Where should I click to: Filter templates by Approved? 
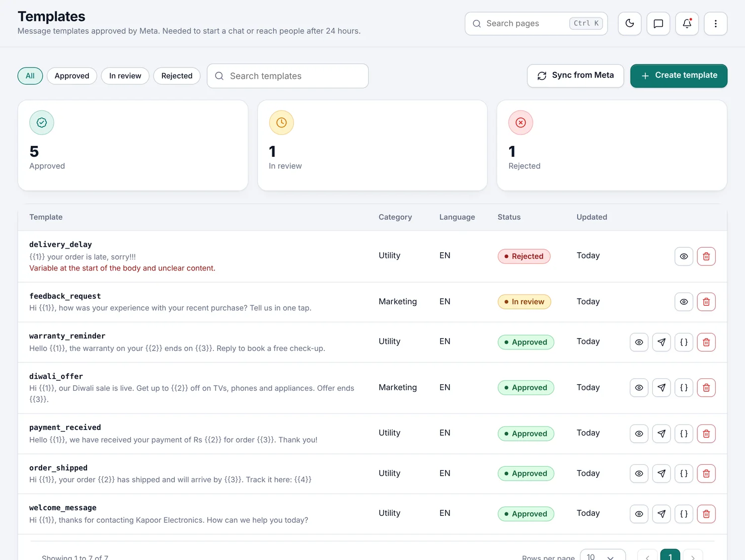point(72,76)
